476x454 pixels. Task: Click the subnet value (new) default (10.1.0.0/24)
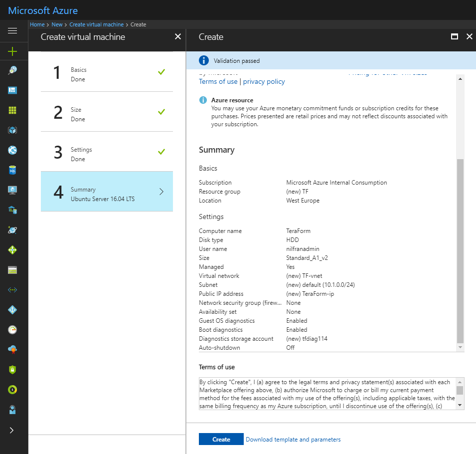point(320,285)
